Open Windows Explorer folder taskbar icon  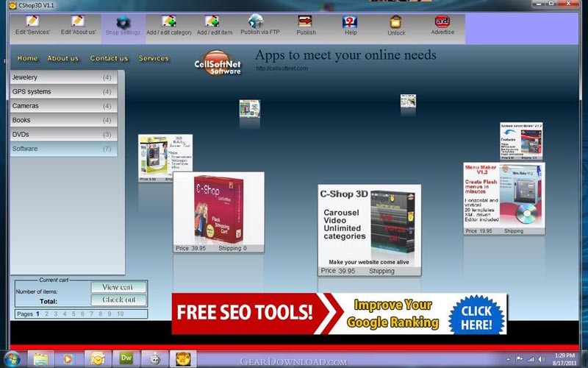point(41,358)
